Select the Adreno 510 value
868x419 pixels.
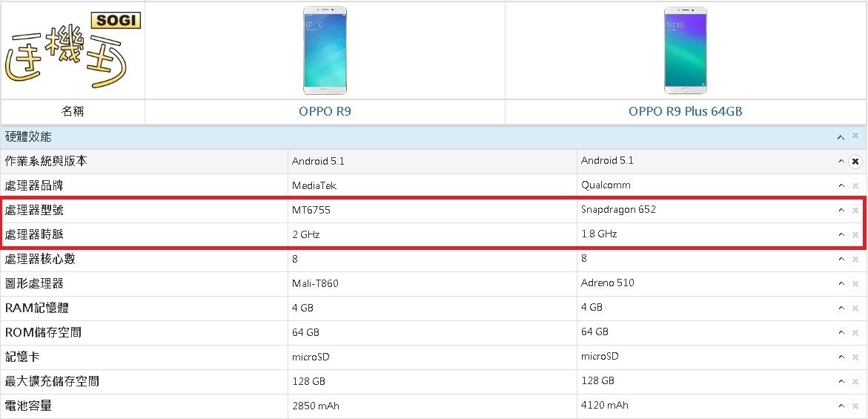(x=607, y=283)
